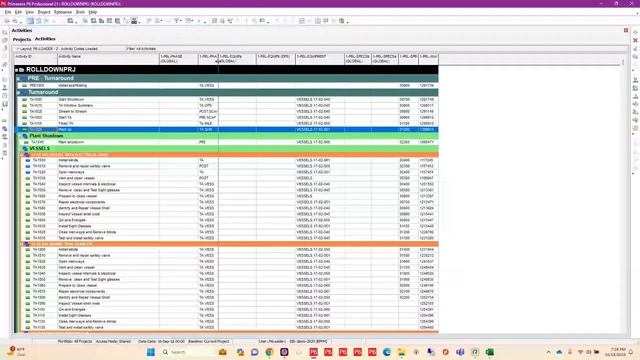Select the Start TA activity row
The height and width of the screenshot is (360, 640).
click(x=227, y=118)
